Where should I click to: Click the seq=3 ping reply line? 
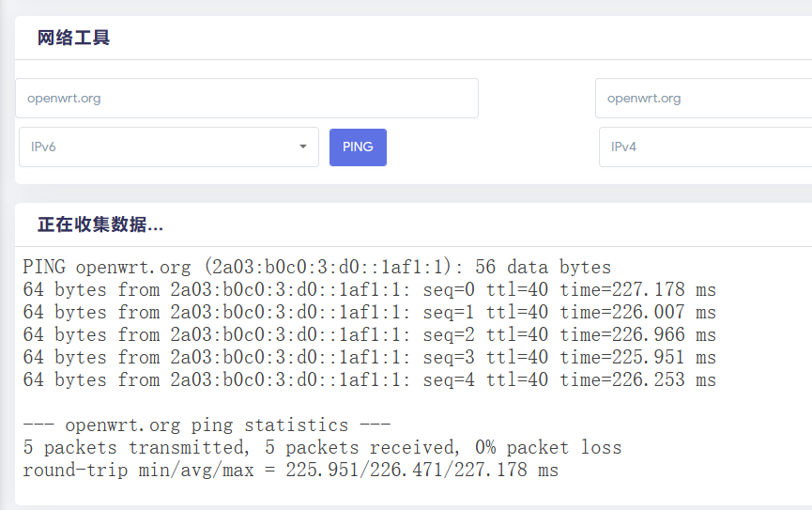[x=369, y=357]
